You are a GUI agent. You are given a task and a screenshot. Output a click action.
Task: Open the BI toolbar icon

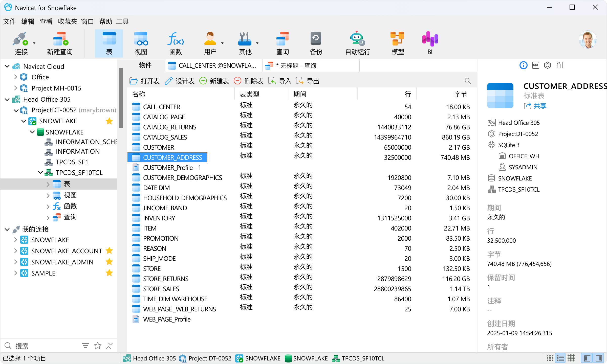[x=430, y=43]
